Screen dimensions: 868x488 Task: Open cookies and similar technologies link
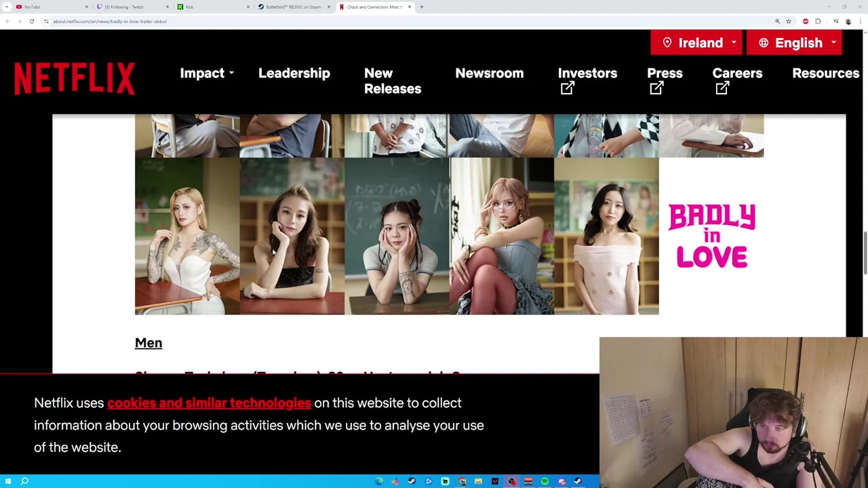[x=209, y=403]
